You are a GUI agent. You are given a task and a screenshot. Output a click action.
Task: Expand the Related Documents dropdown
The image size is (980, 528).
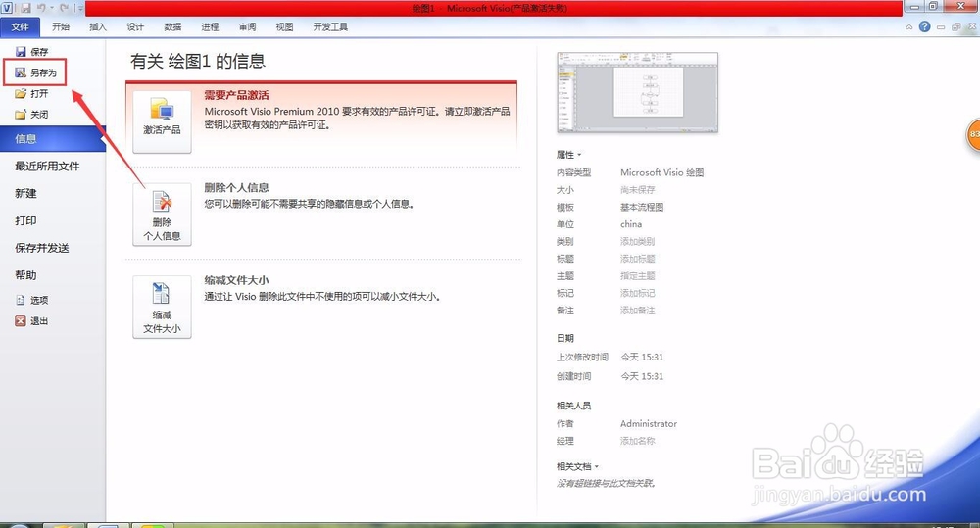click(577, 466)
